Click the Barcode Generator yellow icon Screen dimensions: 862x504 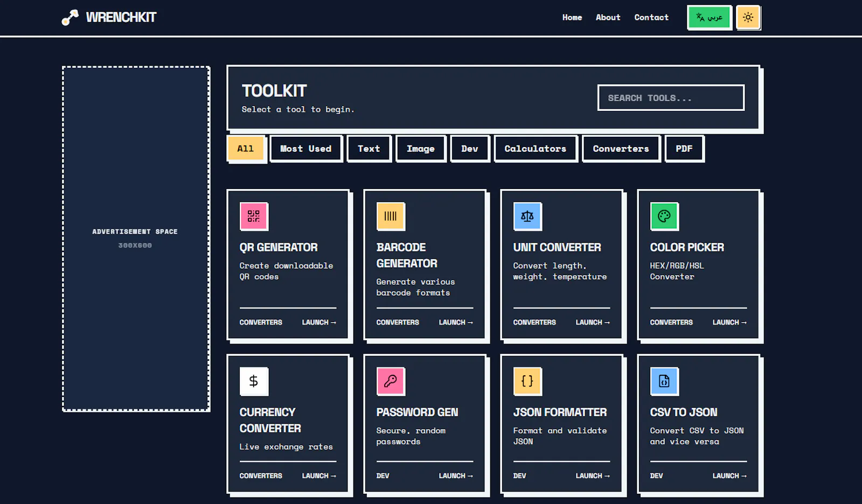click(391, 216)
